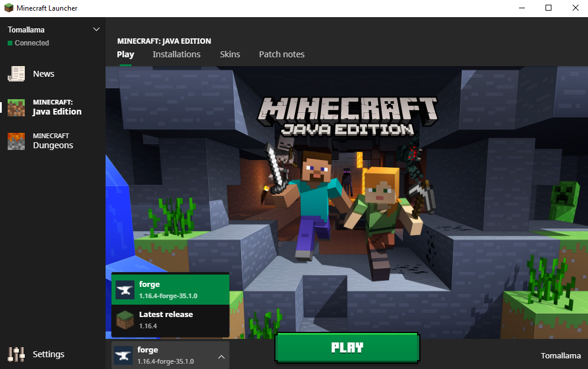Open Settings from the sidebar
588x369 pixels.
coord(48,354)
